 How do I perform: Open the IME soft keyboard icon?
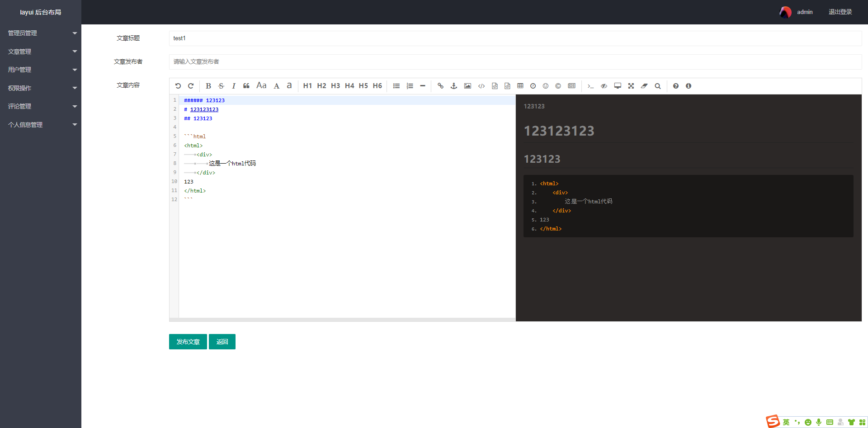pos(830,422)
